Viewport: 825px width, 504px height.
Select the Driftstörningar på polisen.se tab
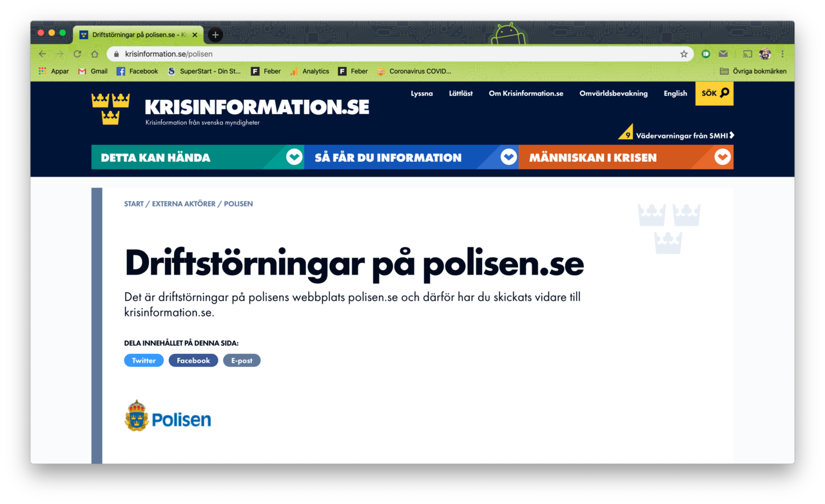coord(139,35)
